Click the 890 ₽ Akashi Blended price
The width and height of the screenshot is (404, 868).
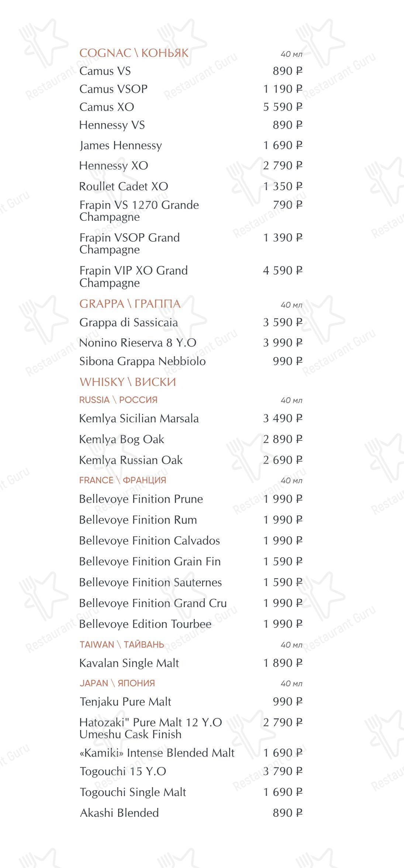coord(288,813)
